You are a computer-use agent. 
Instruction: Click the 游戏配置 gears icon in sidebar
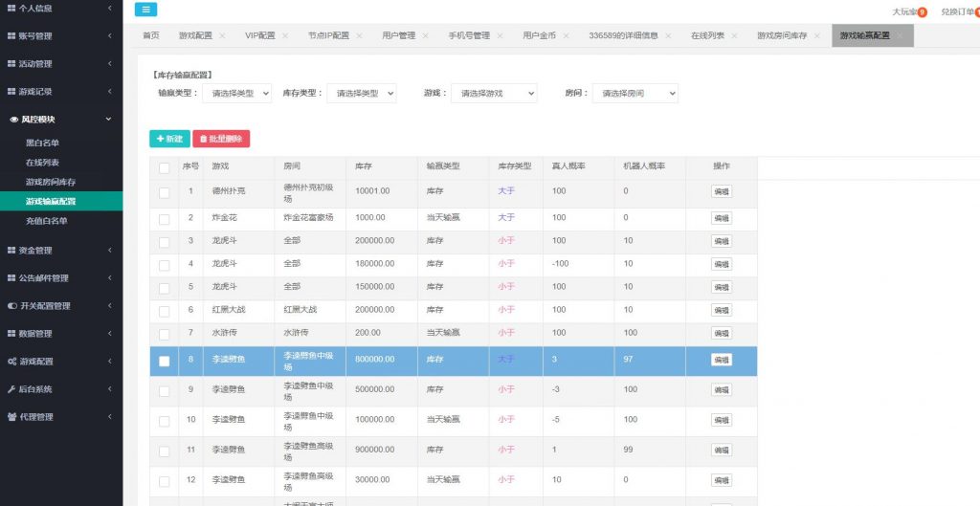pos(11,362)
